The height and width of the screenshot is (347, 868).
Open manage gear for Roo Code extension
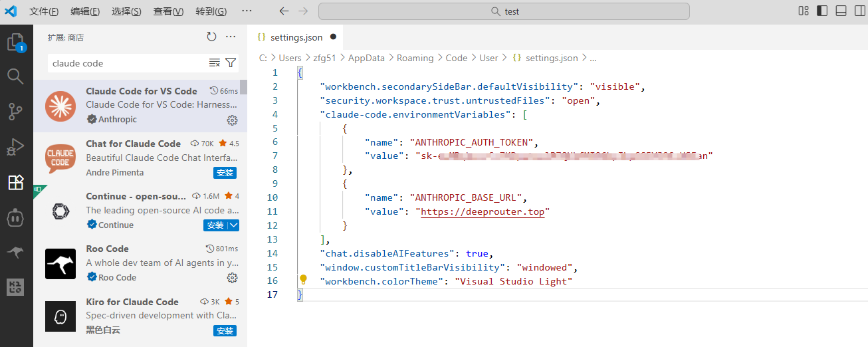[232, 278]
